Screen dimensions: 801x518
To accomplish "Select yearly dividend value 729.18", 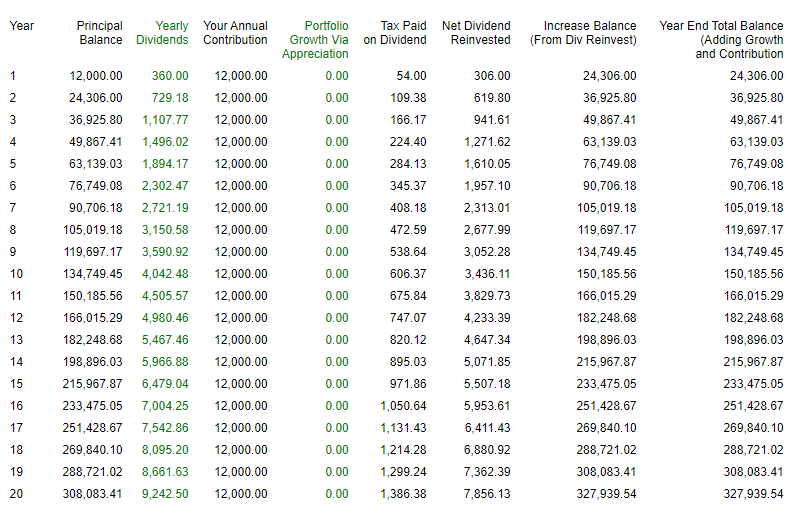I will pos(170,98).
